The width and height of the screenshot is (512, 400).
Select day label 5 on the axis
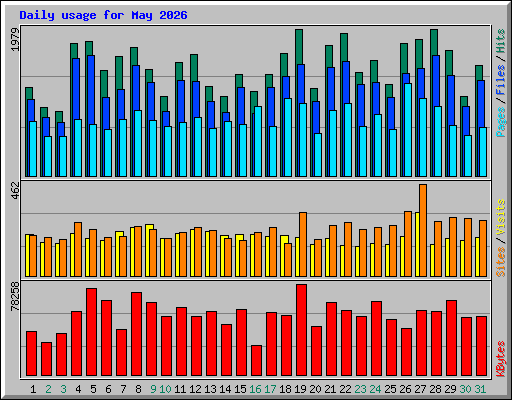[93, 389]
